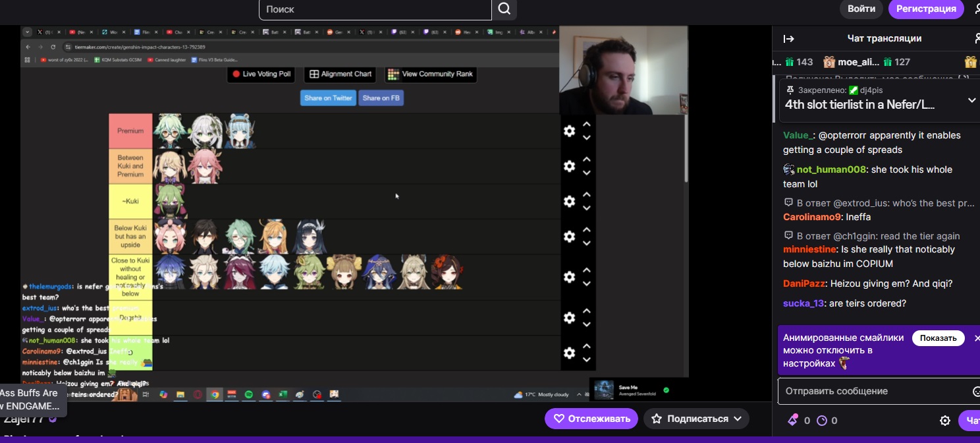The image size is (980, 443).
Task: Click Share on FB button
Action: tap(381, 98)
